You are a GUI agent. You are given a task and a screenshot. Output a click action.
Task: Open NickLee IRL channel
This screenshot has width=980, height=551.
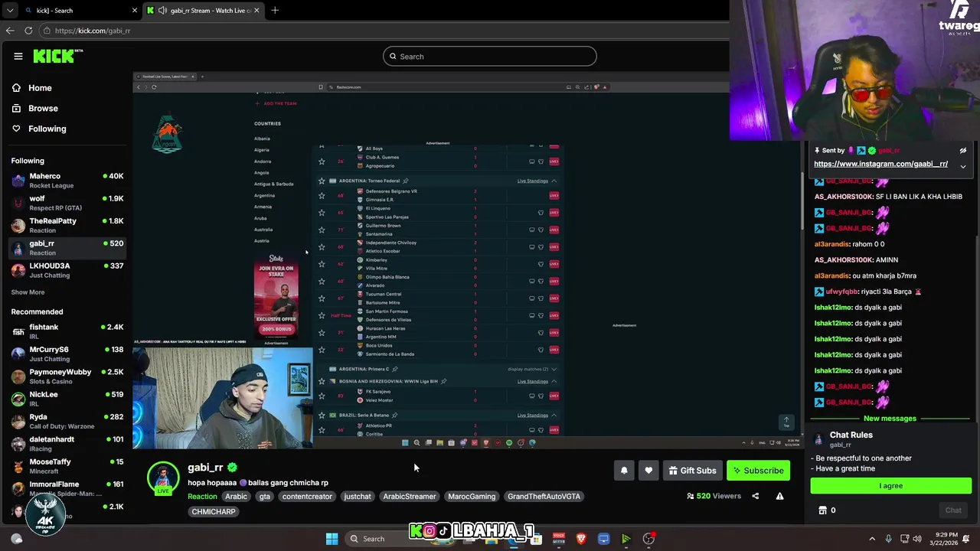[67, 399]
